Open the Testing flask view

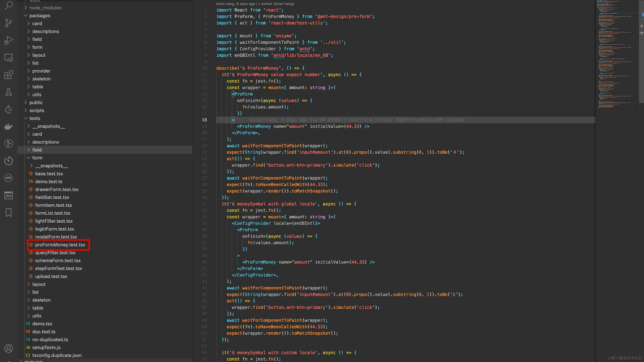pyautogui.click(x=9, y=92)
